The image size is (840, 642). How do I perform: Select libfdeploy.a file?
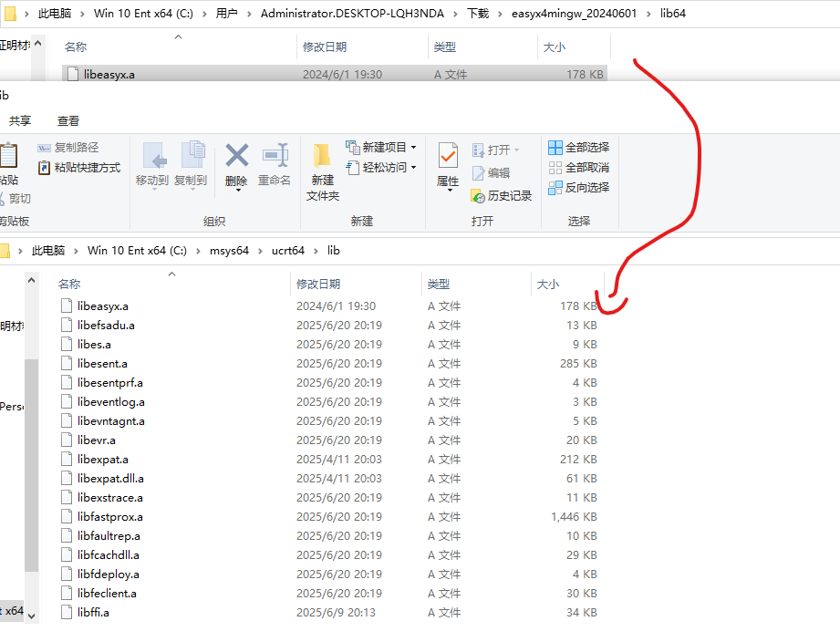coord(109,575)
